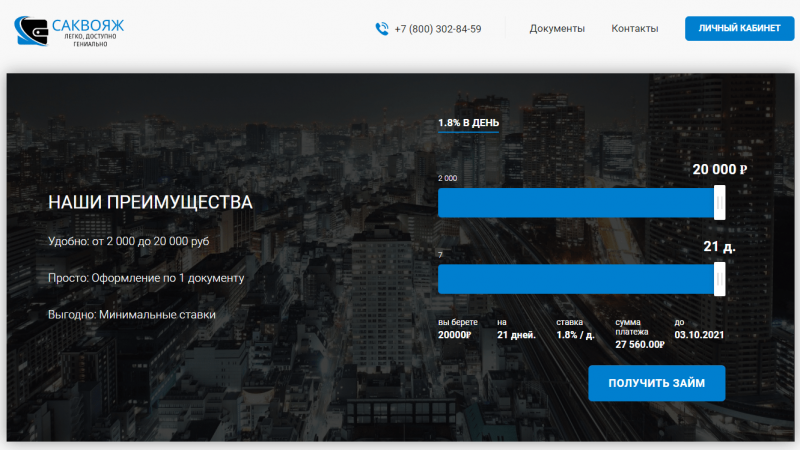Select the 1.8% В ДЕНЬ tab
Screen dimensions: 800x450
(x=468, y=123)
